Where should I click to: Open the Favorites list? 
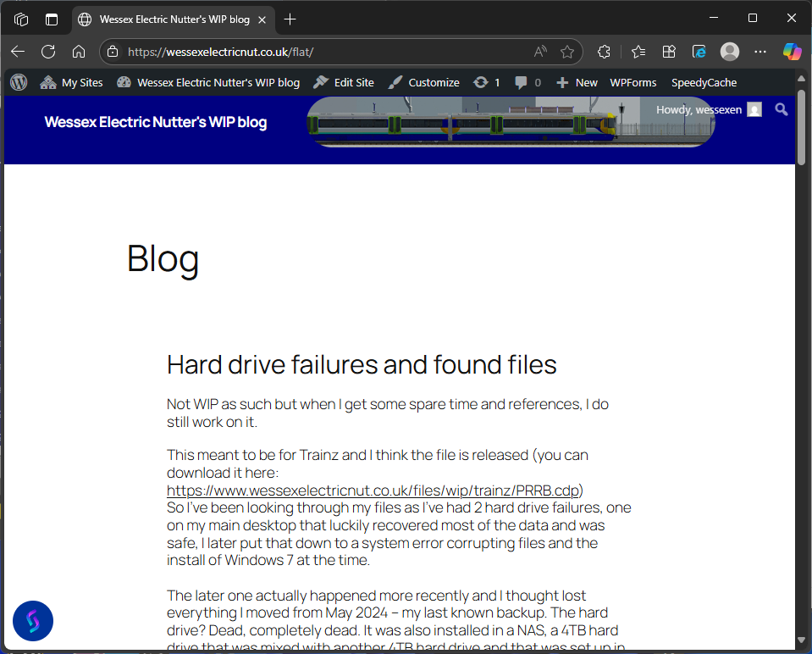pos(638,52)
